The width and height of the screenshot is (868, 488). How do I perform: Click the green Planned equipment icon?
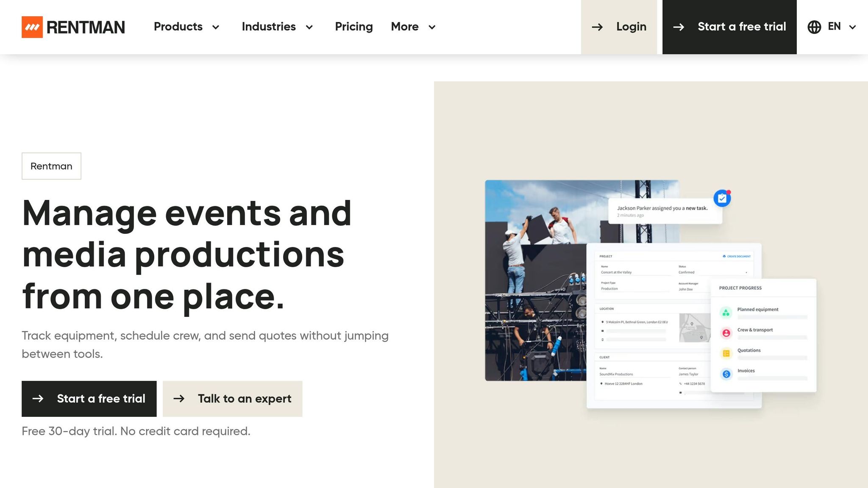pos(726,313)
